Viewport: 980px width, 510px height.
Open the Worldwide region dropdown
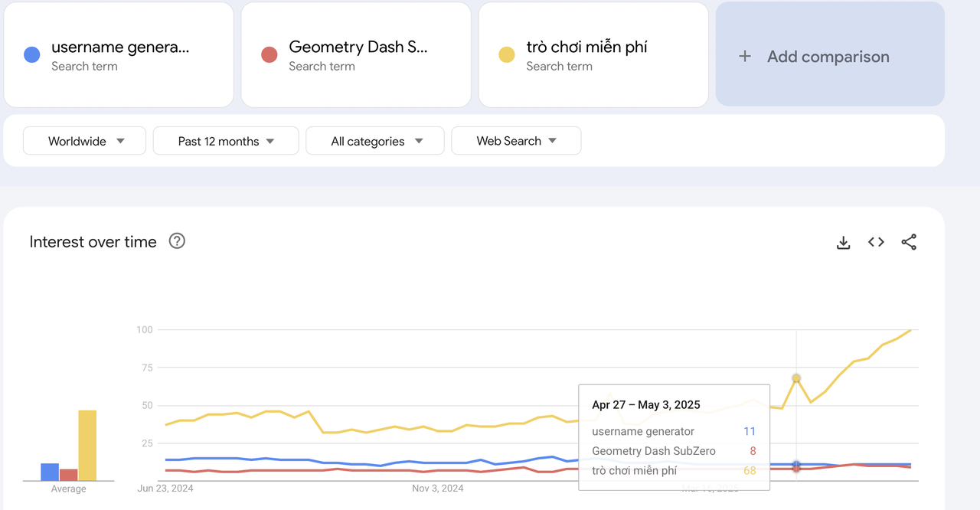(x=84, y=141)
